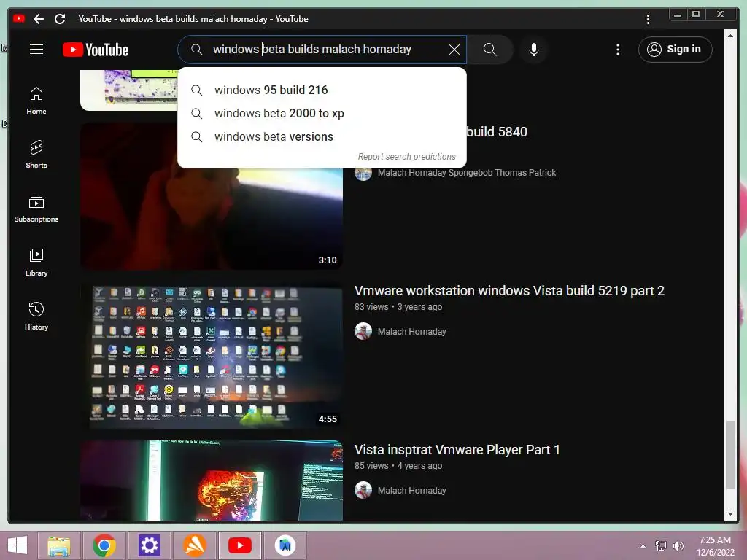747x560 pixels.
Task: Open the clock showing 7:25 AM
Action: 715,545
